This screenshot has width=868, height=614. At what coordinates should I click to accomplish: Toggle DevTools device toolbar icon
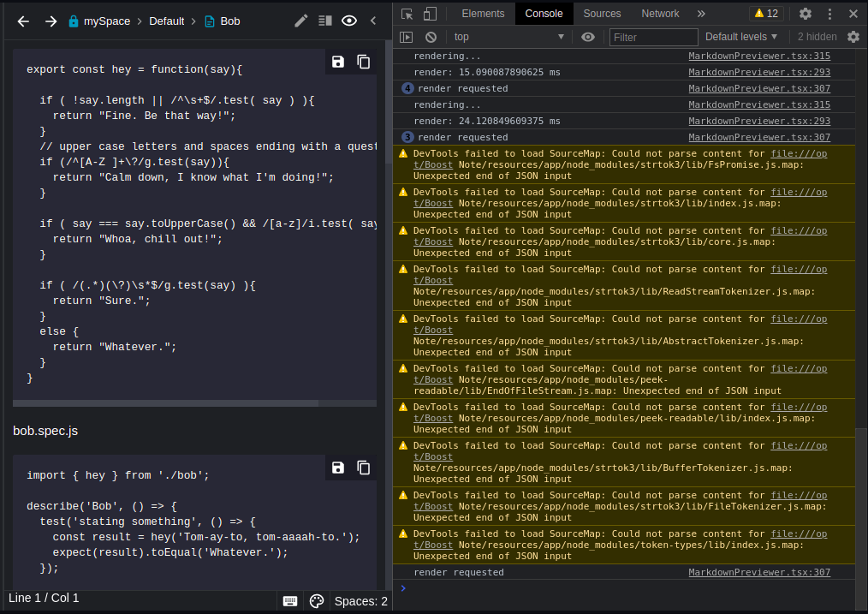pos(430,14)
